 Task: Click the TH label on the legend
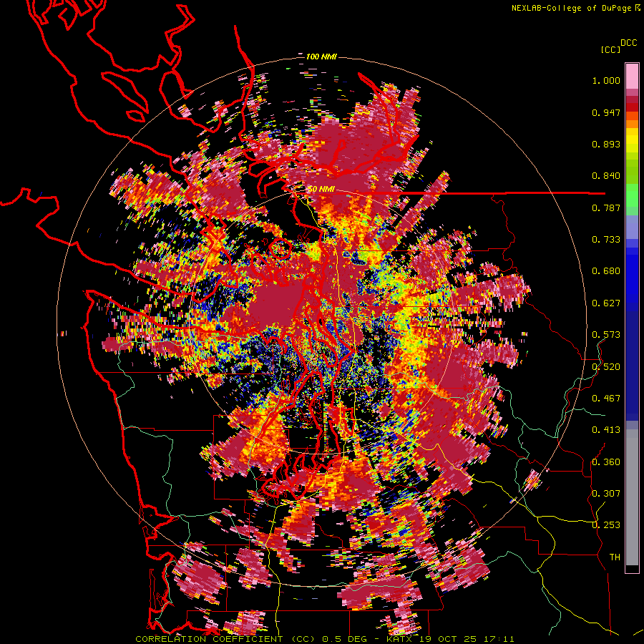[615, 557]
